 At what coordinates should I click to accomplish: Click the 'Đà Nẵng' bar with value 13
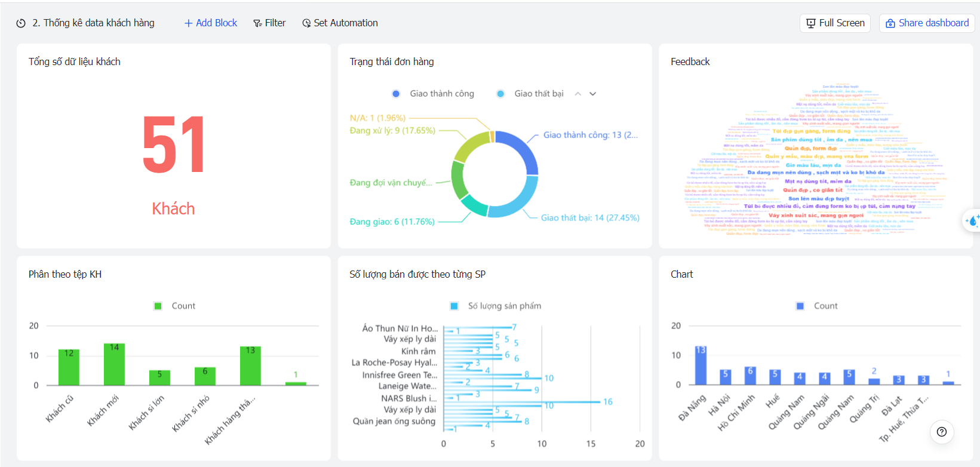point(701,365)
